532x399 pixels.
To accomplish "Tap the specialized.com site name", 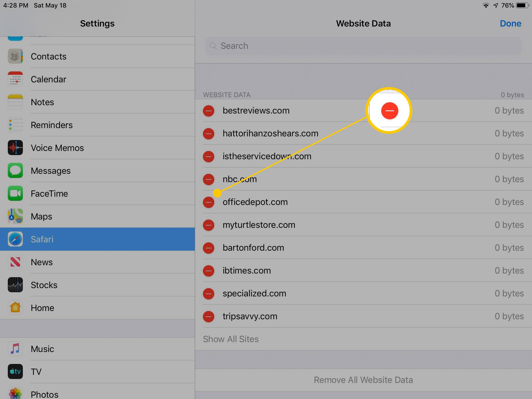I will (x=254, y=294).
